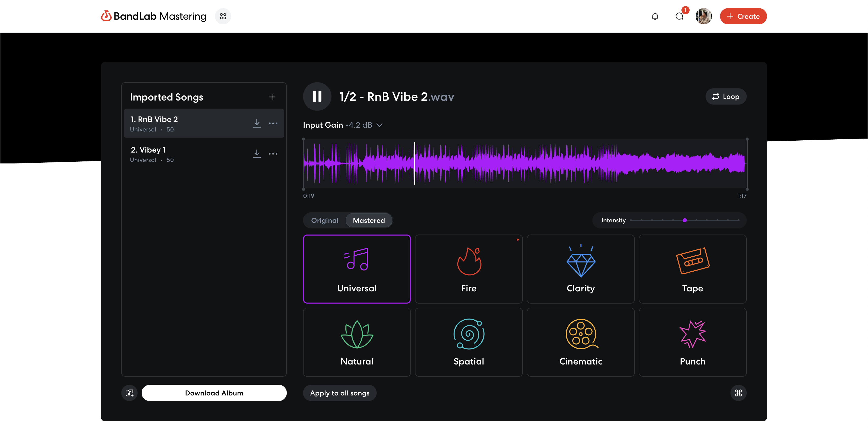Switch to Mastered audio preview
This screenshot has width=868, height=432.
(x=369, y=220)
